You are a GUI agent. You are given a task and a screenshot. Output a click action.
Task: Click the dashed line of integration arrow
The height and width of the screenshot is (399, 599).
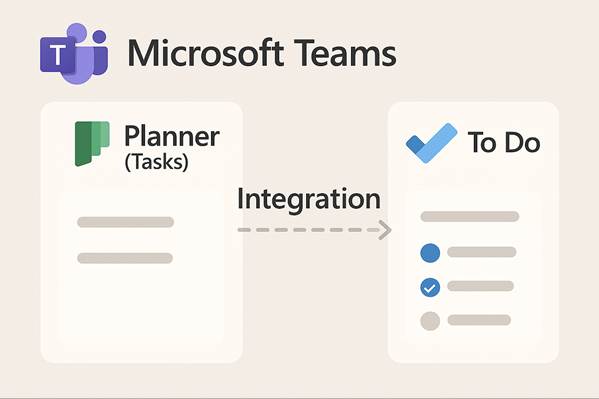[308, 230]
